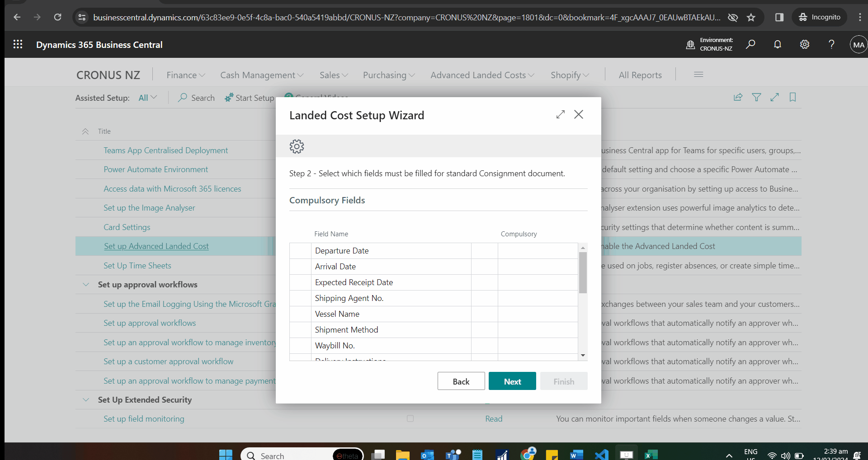Expand the Cash Management menu
The height and width of the screenshot is (460, 868).
[262, 75]
